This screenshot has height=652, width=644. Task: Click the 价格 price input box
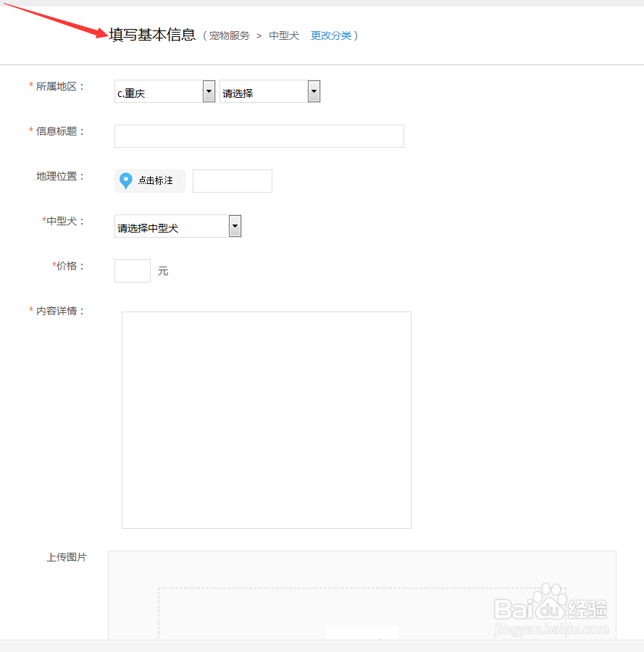click(x=132, y=270)
